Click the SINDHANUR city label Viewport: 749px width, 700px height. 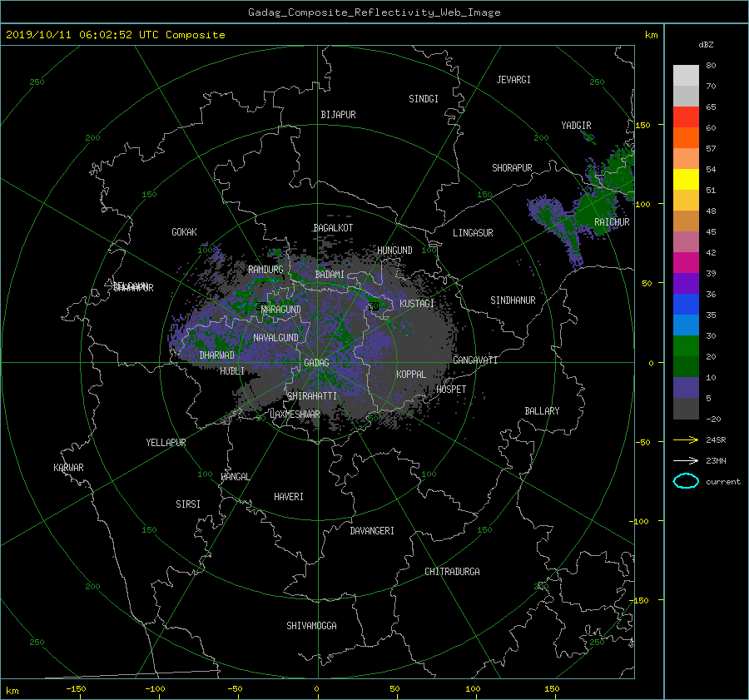(x=513, y=300)
